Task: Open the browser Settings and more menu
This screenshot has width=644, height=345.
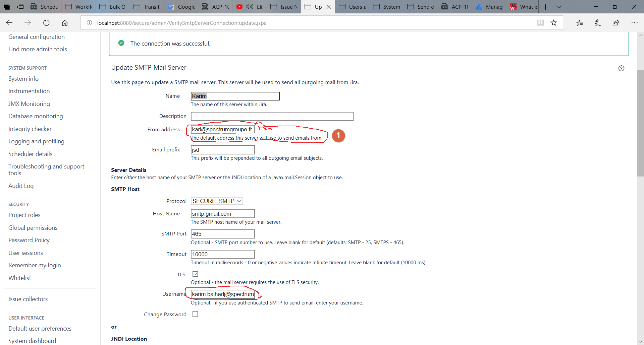Action: coord(634,23)
